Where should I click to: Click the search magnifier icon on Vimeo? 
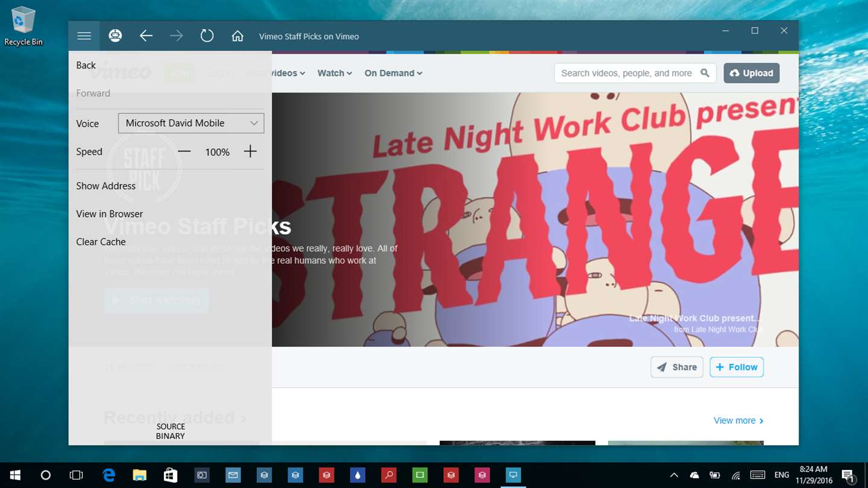[x=705, y=73]
